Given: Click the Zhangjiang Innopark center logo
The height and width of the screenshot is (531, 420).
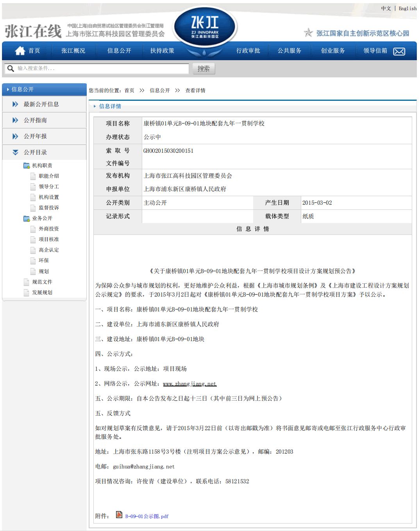Looking at the screenshot, I should click(x=205, y=27).
